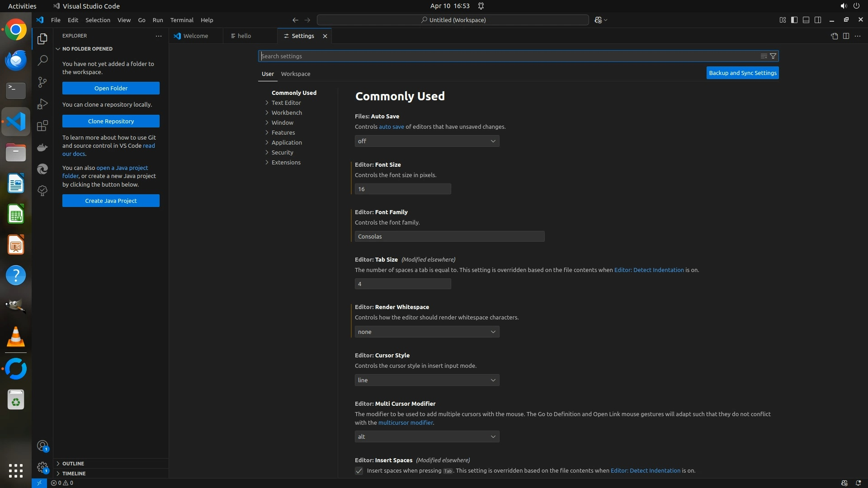Toggle the primary side bar layout icon

[x=794, y=20]
